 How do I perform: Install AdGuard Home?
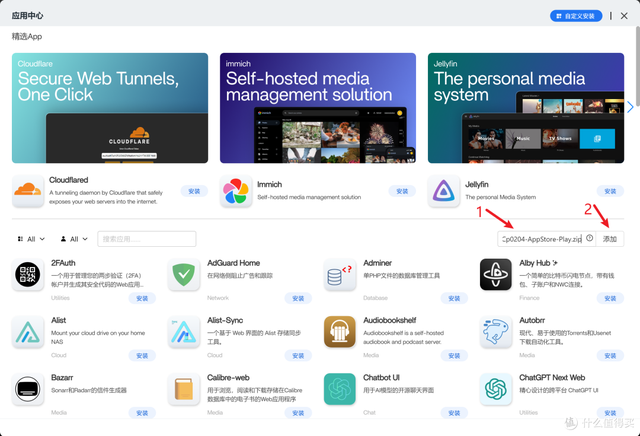298,298
